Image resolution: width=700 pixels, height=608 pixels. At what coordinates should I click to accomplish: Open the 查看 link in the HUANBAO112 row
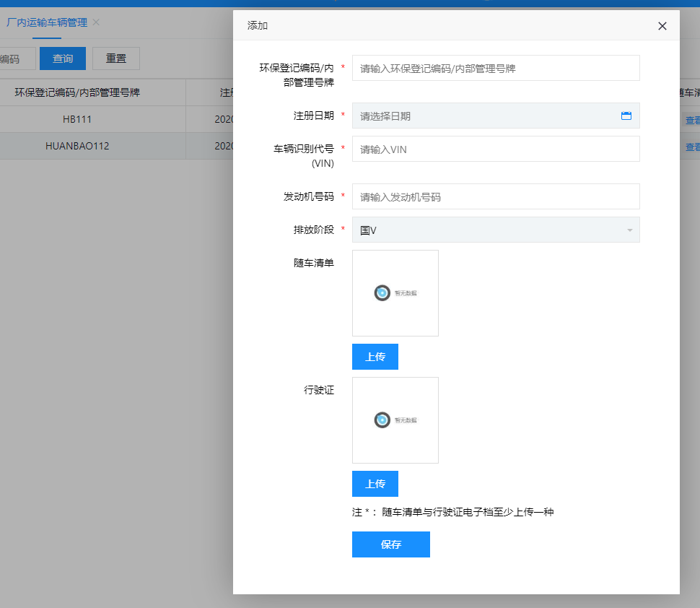point(692,147)
